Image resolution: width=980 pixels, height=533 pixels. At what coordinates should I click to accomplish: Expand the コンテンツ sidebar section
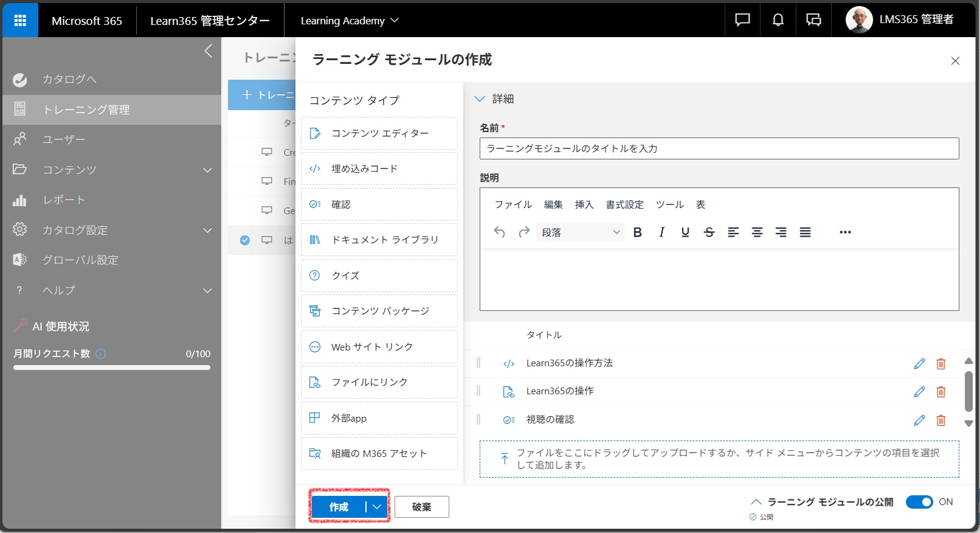(207, 170)
